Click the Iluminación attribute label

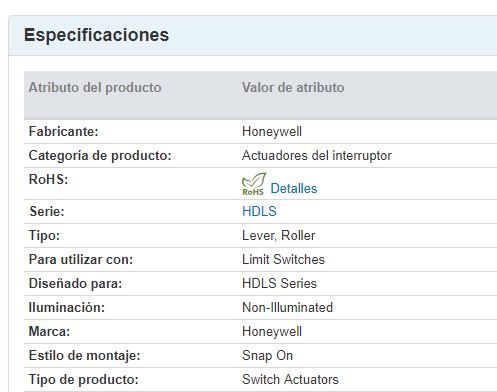(66, 307)
